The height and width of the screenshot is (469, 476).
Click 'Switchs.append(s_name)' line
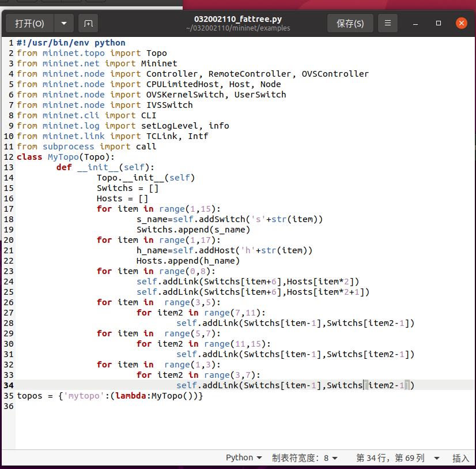194,230
